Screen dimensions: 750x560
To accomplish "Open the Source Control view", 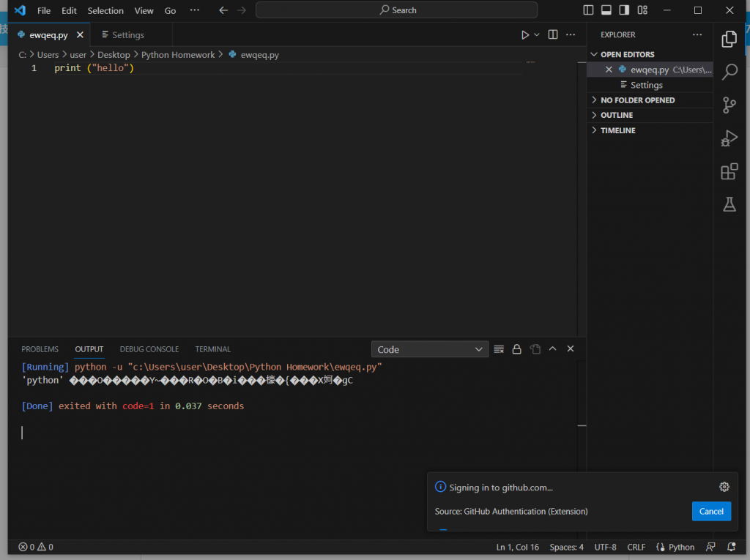I will (x=729, y=105).
